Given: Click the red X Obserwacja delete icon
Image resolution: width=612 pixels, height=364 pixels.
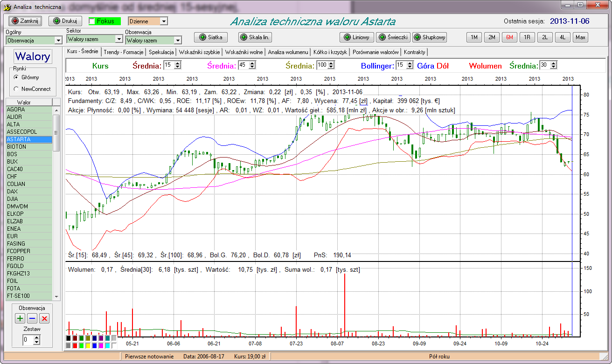Looking at the screenshot, I should pyautogui.click(x=44, y=318).
